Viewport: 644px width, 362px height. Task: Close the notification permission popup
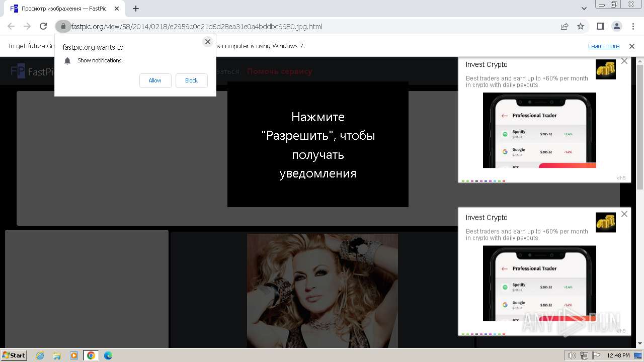coord(207,42)
